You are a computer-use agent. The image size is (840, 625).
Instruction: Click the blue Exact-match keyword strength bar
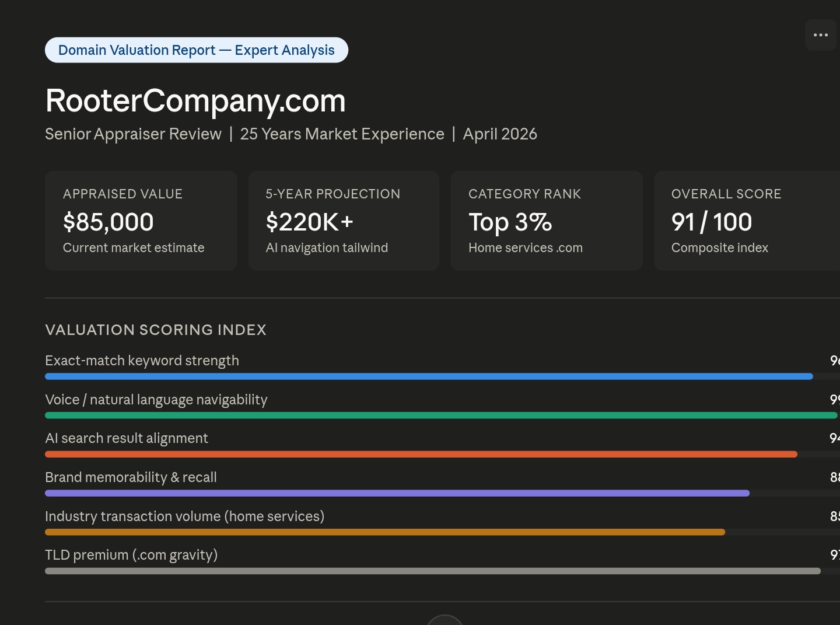click(x=429, y=376)
